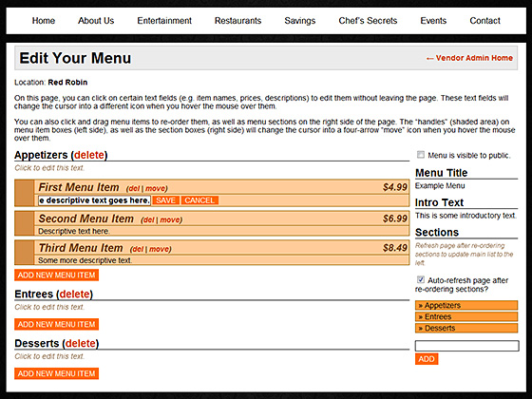Go to About Us page
The image size is (532, 399).
pos(96,21)
